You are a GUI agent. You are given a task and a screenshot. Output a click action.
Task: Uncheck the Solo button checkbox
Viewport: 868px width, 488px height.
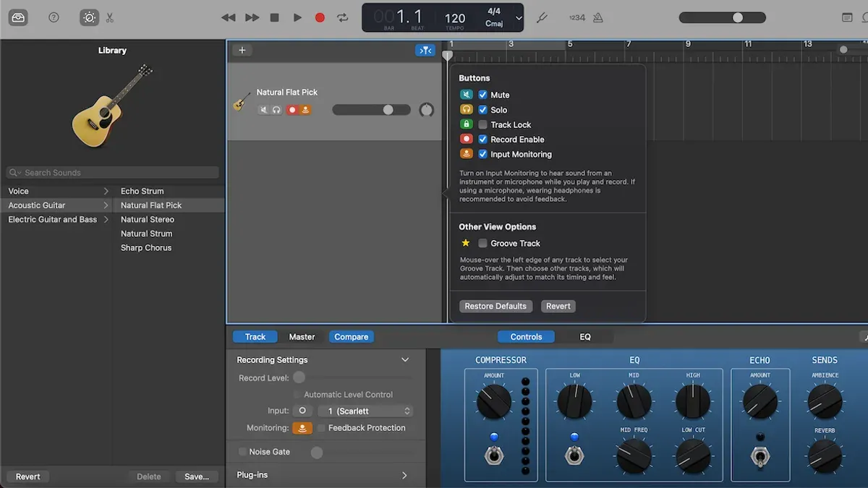[x=483, y=110]
